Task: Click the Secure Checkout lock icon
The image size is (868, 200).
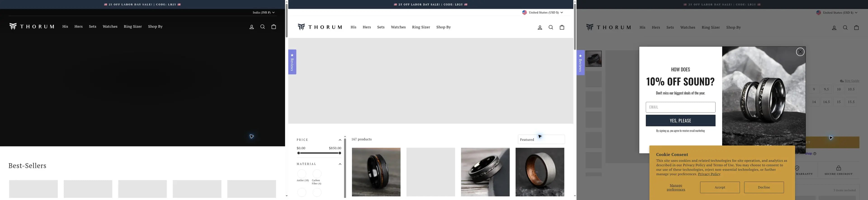Action: tap(838, 168)
